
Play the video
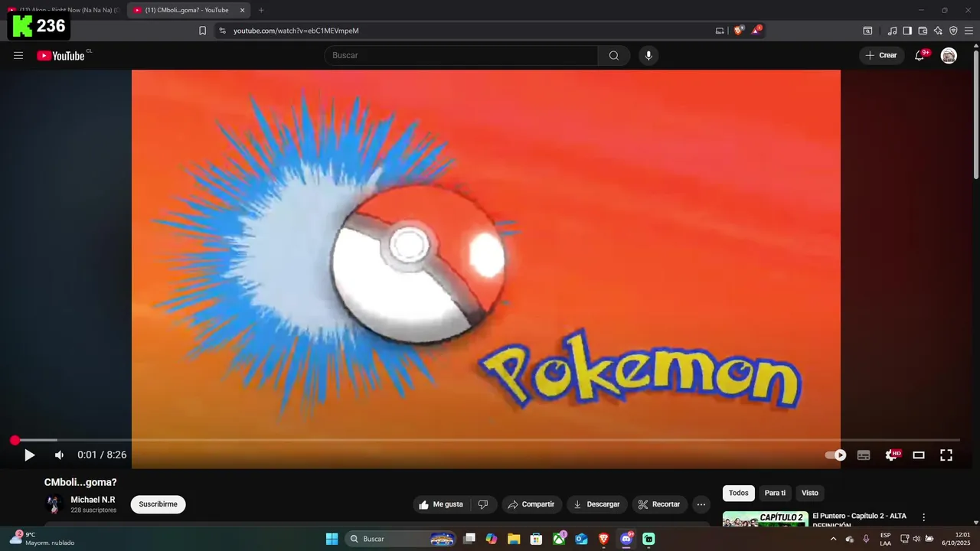coord(29,455)
